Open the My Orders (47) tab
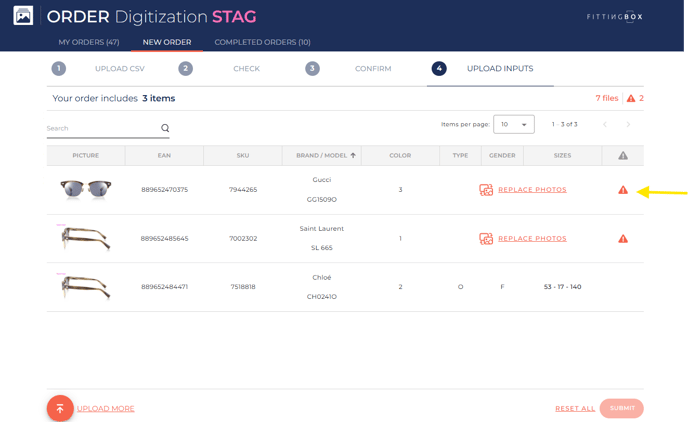Image resolution: width=688 pixels, height=422 pixels. click(x=89, y=42)
